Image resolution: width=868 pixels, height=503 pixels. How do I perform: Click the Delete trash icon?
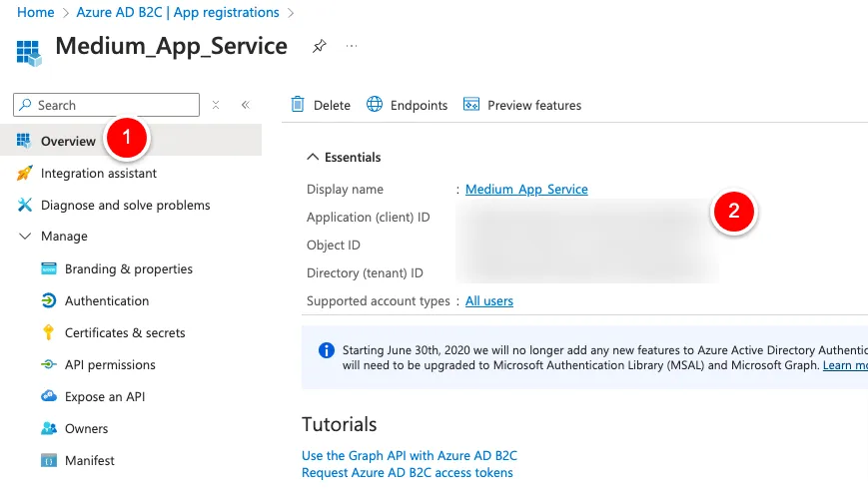(298, 105)
